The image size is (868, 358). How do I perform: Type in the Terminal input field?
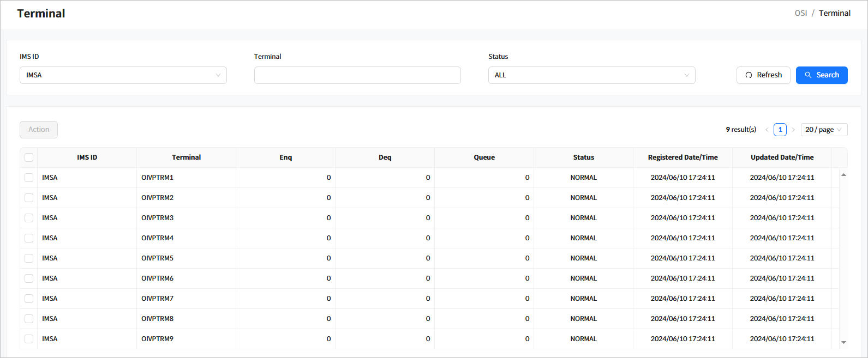(357, 75)
